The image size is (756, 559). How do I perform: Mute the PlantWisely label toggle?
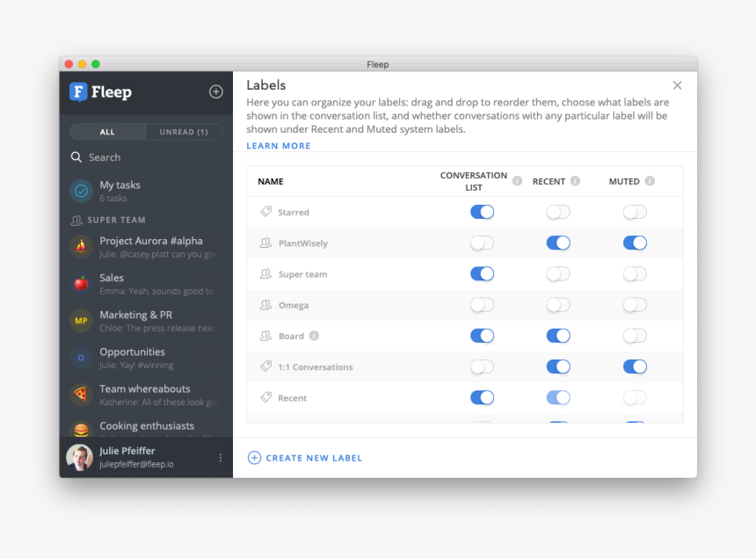(635, 243)
